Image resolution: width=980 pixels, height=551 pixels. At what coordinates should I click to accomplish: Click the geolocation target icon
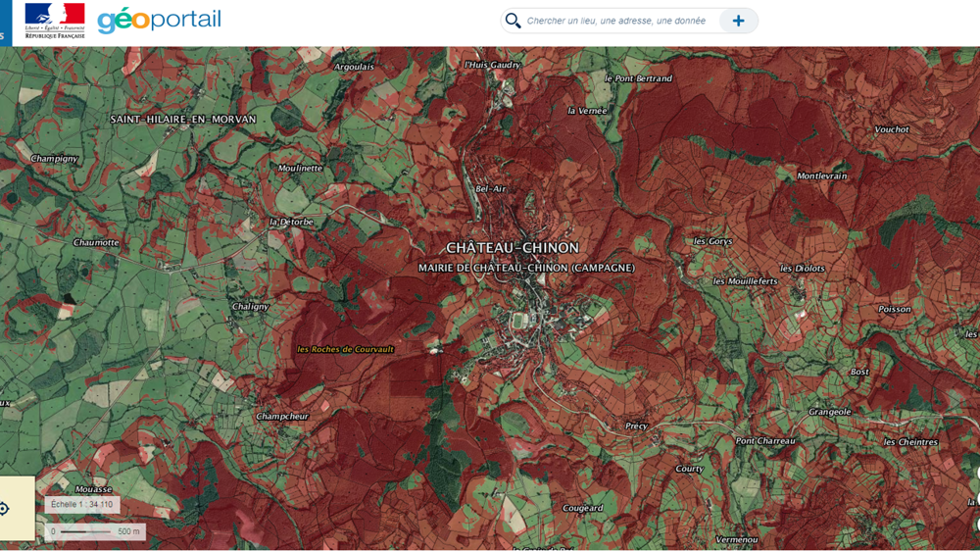[x=5, y=509]
